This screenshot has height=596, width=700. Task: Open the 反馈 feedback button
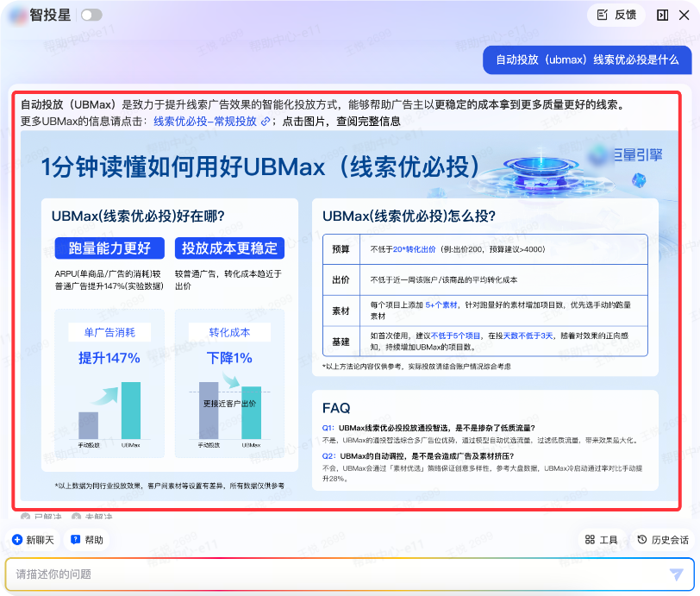point(616,16)
